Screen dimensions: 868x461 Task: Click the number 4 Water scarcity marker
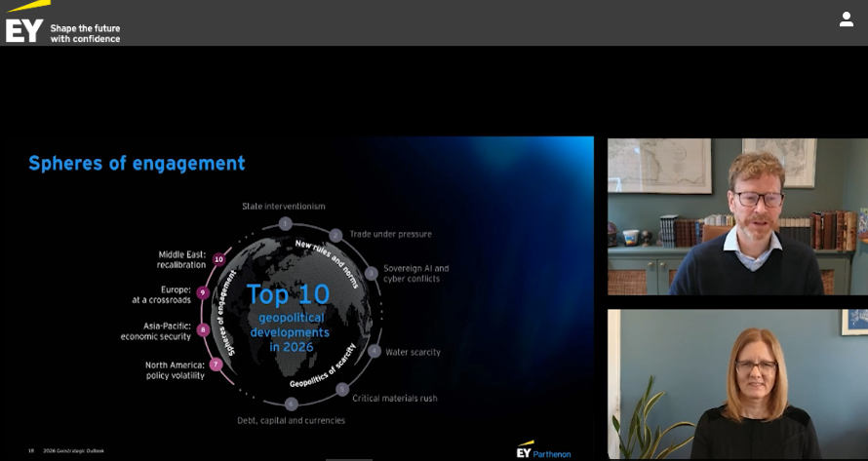(x=375, y=351)
